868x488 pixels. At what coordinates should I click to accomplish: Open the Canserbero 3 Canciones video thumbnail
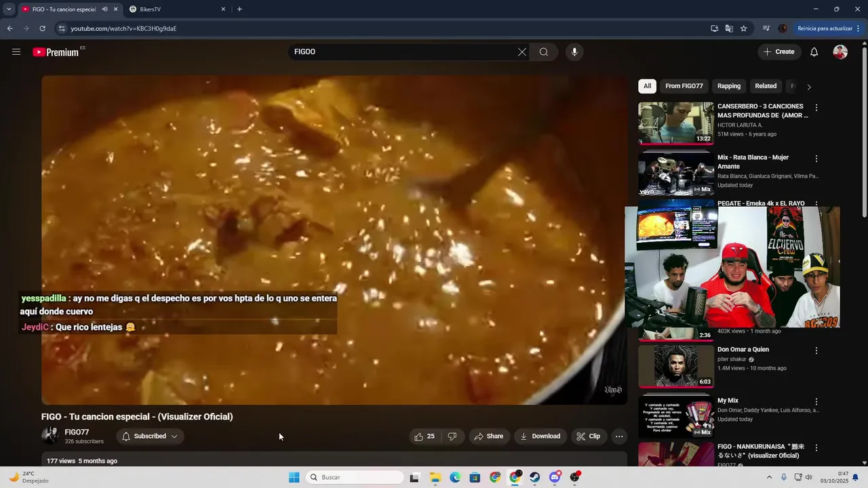676,123
